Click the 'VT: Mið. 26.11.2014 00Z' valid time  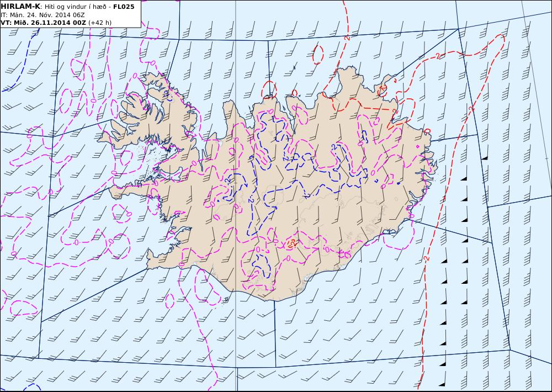43,23
